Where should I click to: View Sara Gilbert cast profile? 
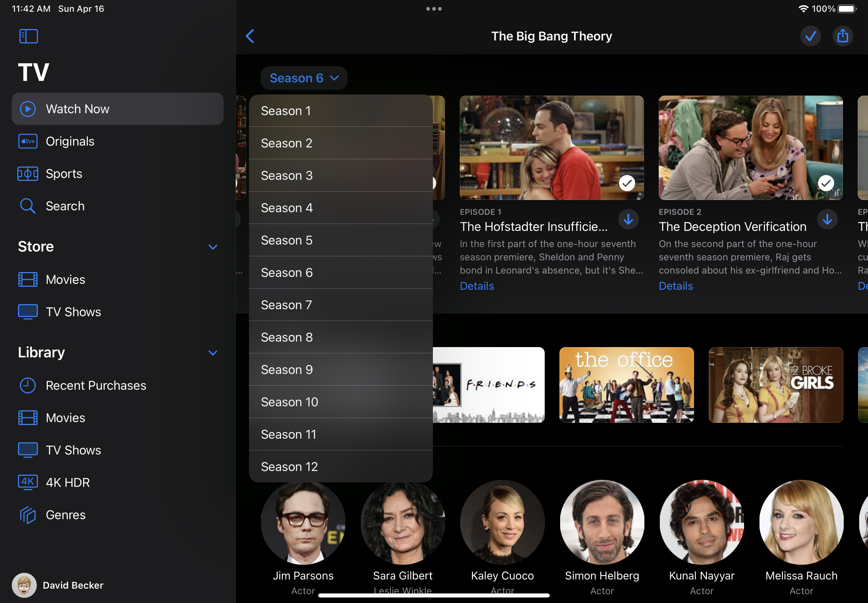click(x=403, y=522)
